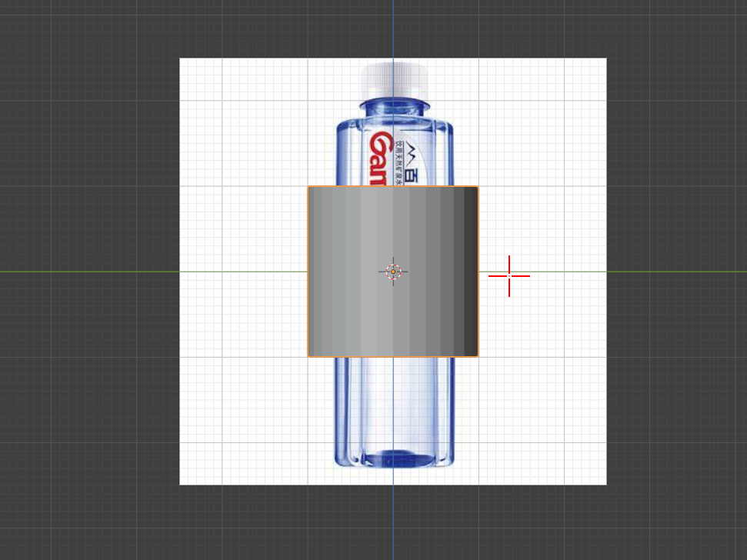Click the red 3D cursor crosshair
The image size is (747, 560).
pos(509,275)
